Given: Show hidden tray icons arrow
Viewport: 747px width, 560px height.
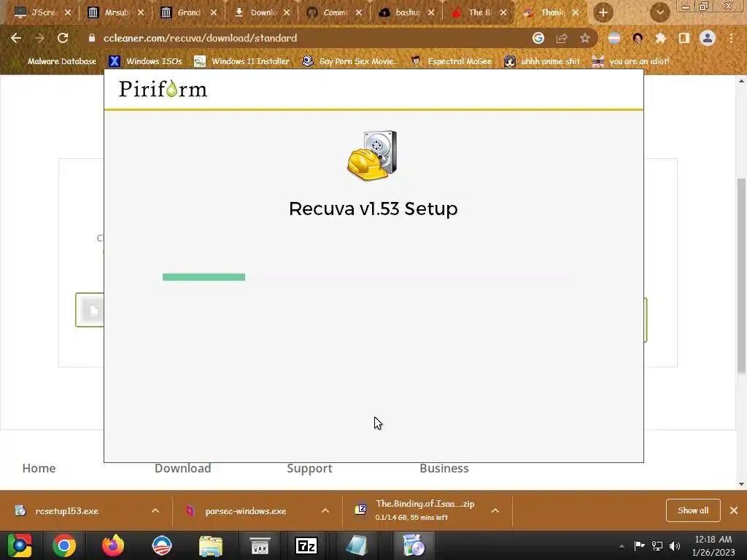Looking at the screenshot, I should click(622, 546).
